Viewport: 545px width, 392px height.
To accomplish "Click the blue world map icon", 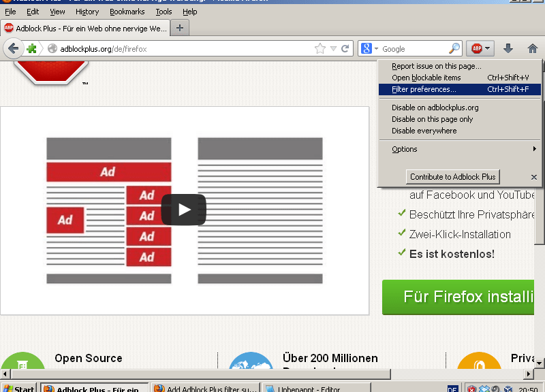I will click(x=251, y=361).
